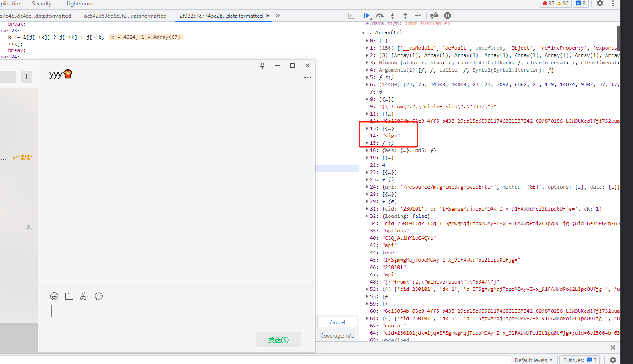Open the send file folder icon

tap(69, 296)
